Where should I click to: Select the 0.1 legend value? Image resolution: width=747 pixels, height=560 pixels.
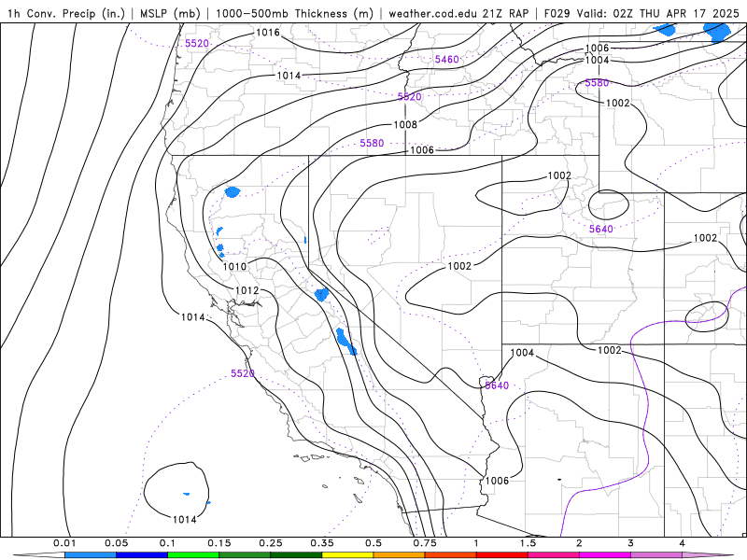pyautogui.click(x=168, y=543)
